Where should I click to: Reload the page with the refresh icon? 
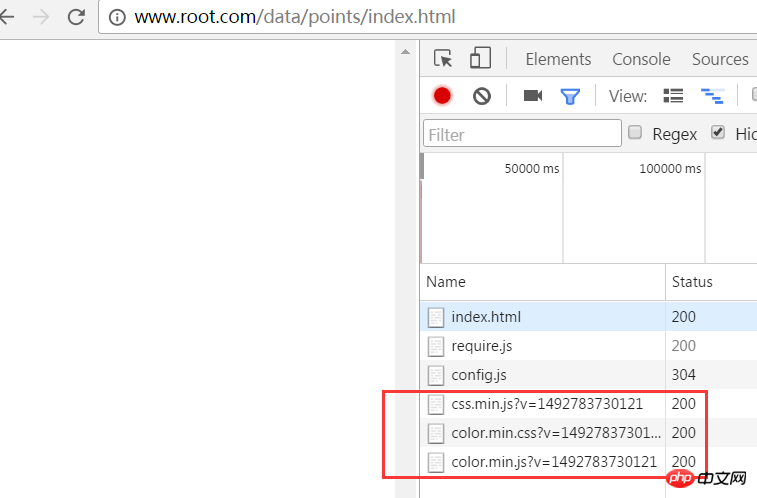pos(76,17)
